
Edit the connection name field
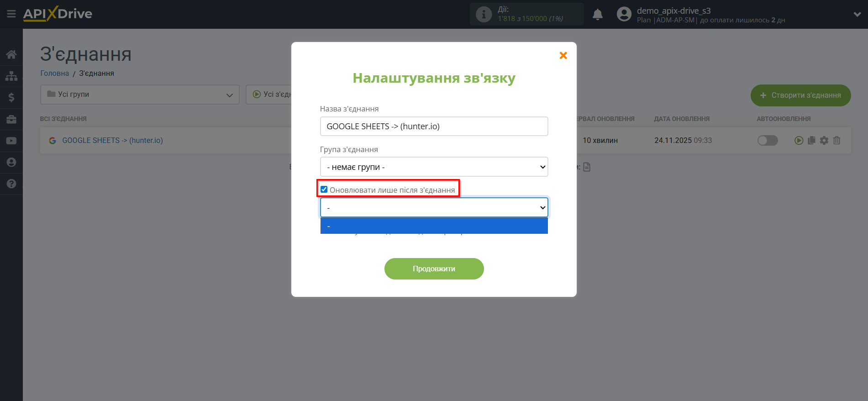pyautogui.click(x=434, y=126)
